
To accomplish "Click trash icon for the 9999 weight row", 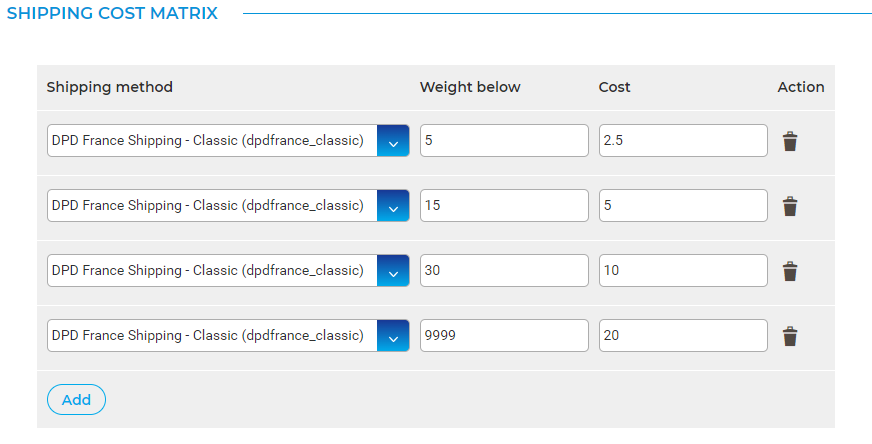I will (x=790, y=336).
